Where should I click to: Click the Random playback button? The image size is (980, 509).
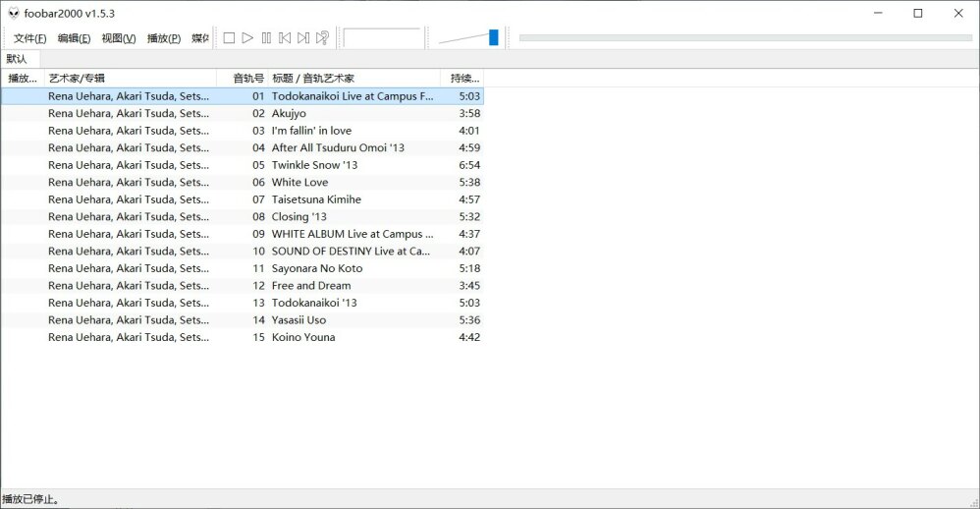click(x=322, y=38)
